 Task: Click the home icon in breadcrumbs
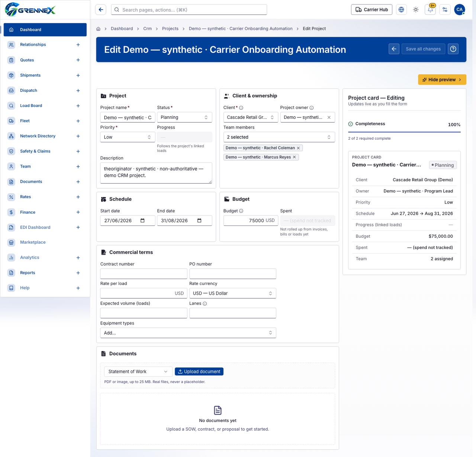coord(98,29)
